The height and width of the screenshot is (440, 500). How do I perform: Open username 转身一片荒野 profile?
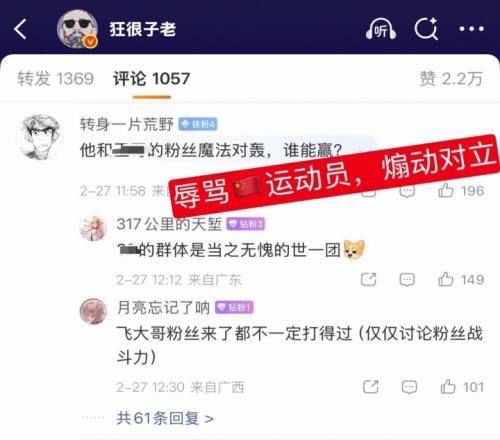point(127,124)
